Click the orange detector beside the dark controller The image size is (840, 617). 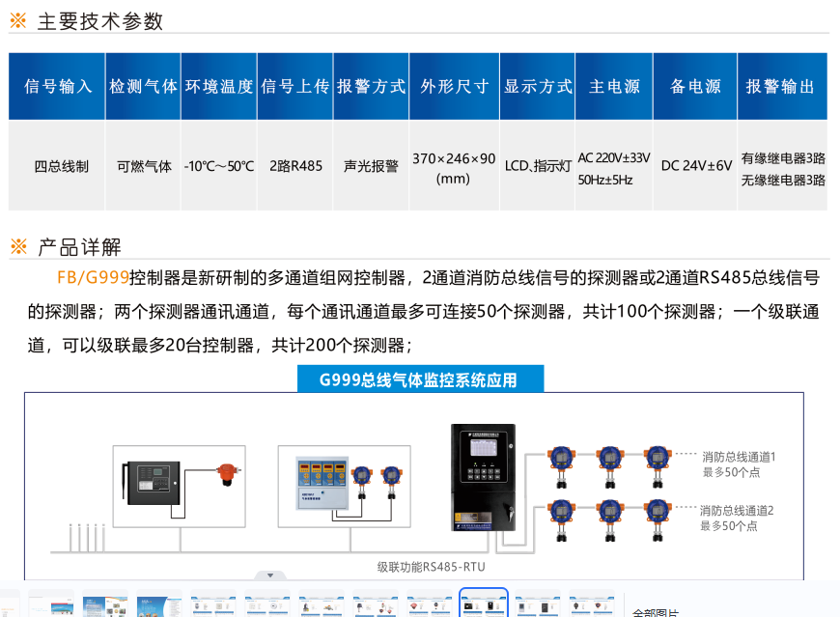point(228,476)
